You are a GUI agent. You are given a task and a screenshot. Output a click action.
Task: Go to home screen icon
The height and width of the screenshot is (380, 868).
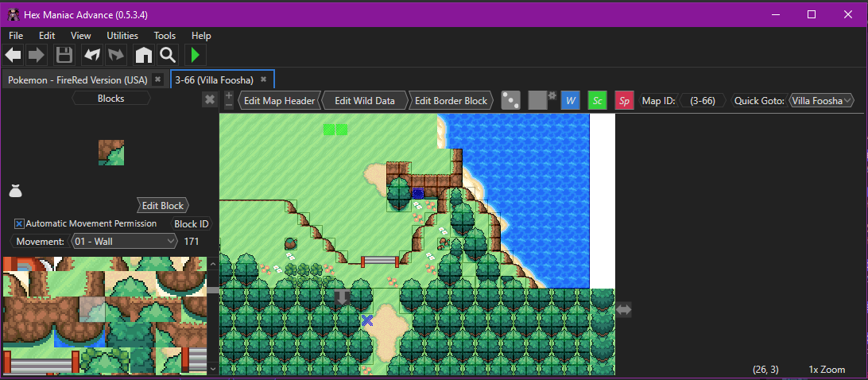click(143, 55)
